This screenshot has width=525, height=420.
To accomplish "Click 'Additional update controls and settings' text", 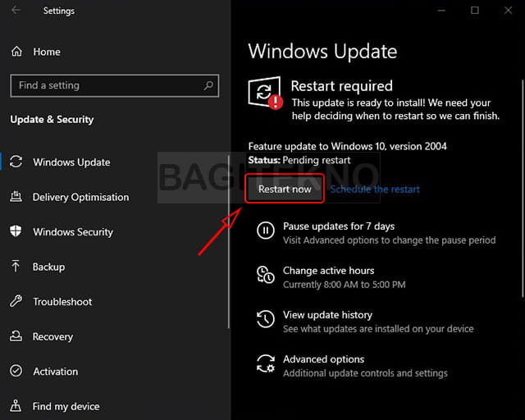I will (365, 373).
